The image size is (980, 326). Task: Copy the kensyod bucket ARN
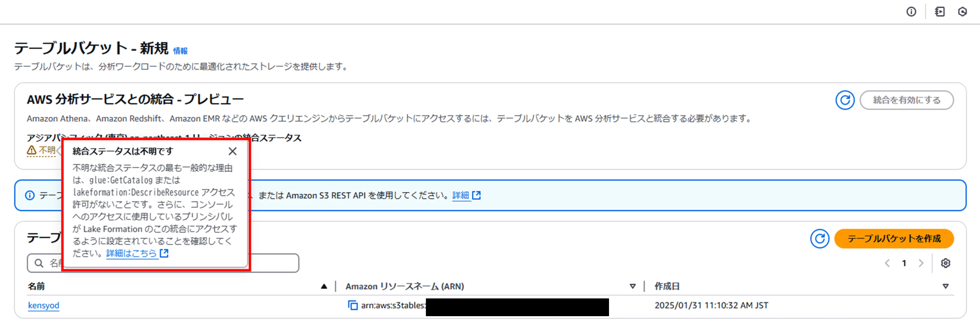tap(353, 305)
